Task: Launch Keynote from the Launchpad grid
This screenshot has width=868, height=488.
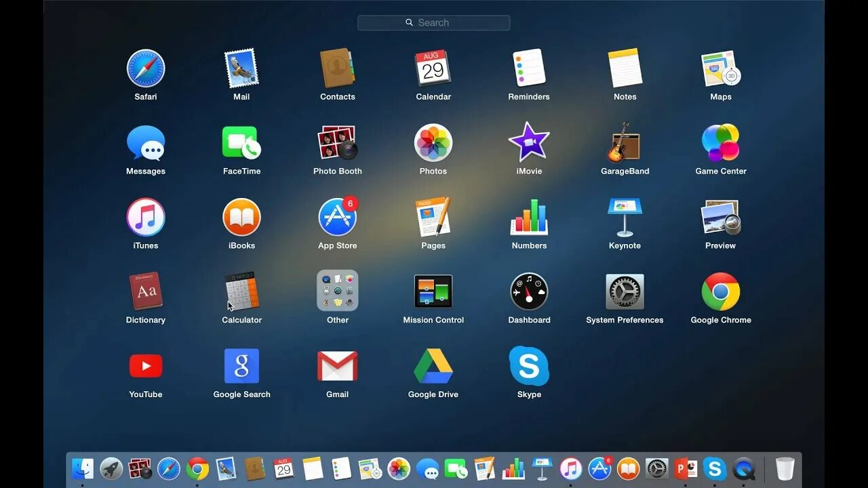Action: [x=625, y=218]
